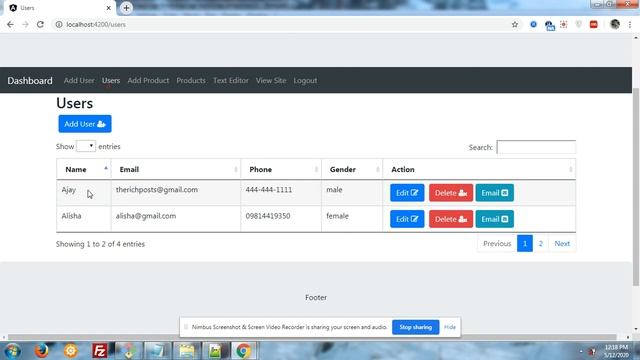This screenshot has height=360, width=640.
Task: Email the Alisha user
Action: click(x=494, y=219)
